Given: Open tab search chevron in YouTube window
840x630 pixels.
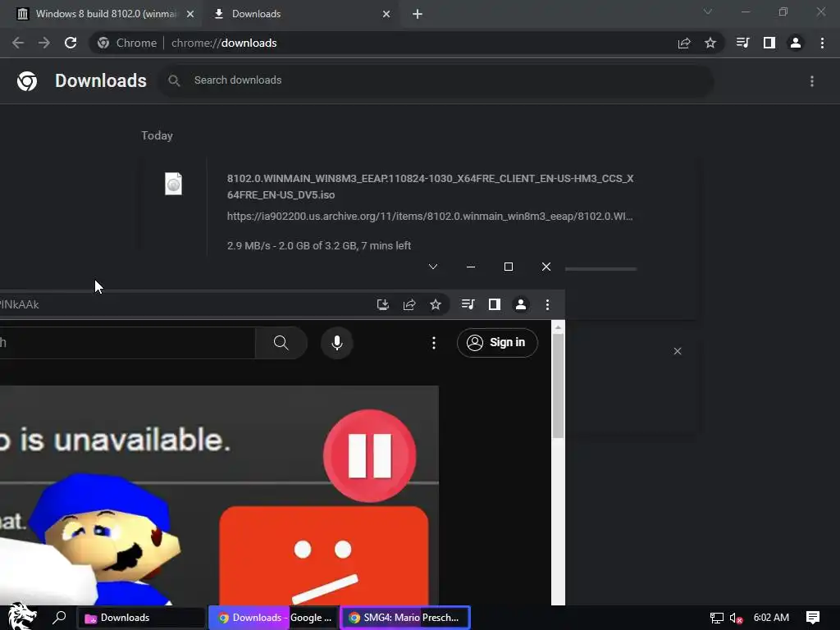Looking at the screenshot, I should coord(433,267).
